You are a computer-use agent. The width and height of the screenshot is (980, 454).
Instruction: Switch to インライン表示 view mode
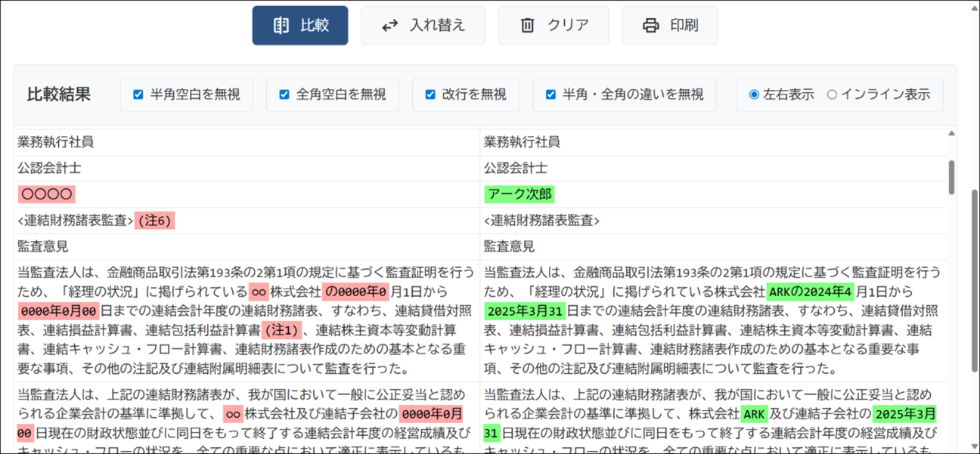click(832, 94)
